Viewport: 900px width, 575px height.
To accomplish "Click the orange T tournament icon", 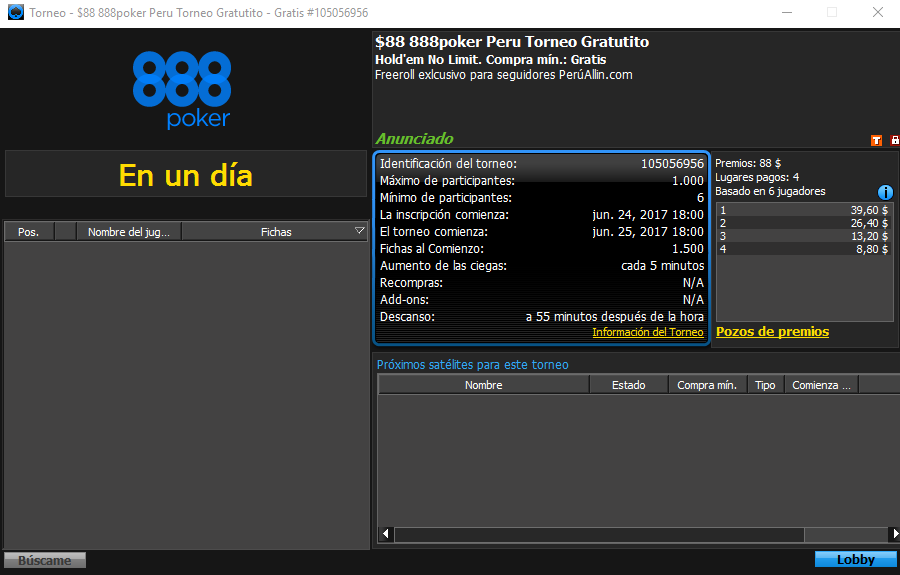I will pyautogui.click(x=876, y=141).
